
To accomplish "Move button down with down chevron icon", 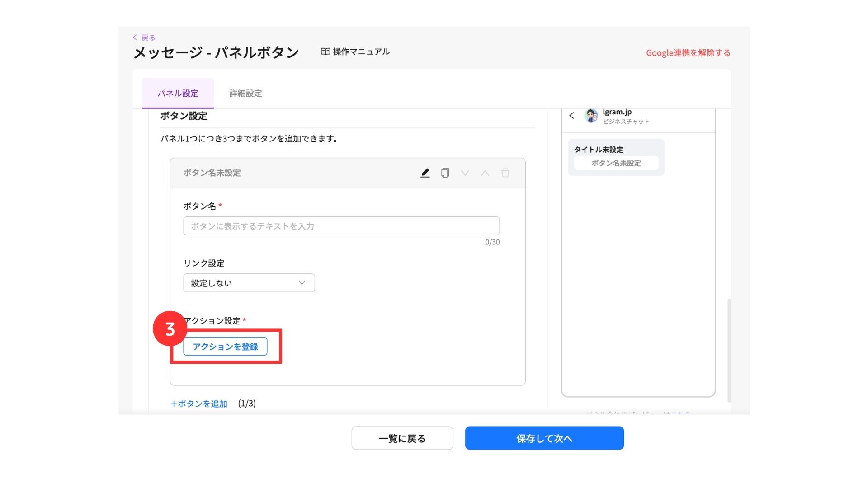I will pyautogui.click(x=465, y=173).
